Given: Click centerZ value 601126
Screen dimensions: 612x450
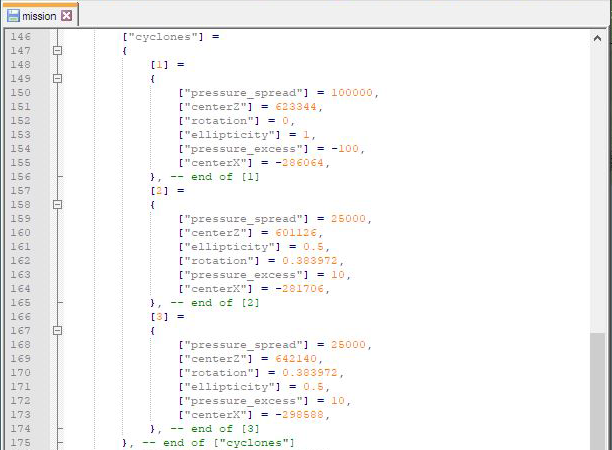Looking at the screenshot, I should pyautogui.click(x=296, y=233).
